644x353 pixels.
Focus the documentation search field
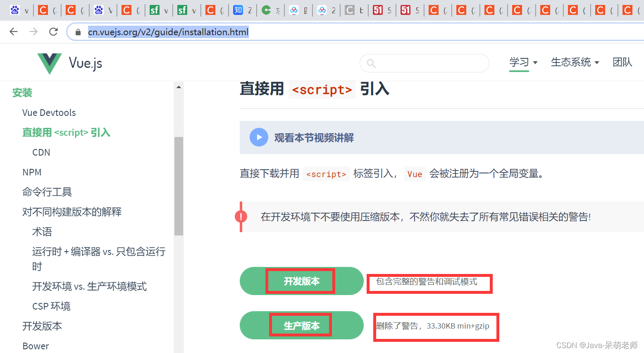(x=425, y=63)
